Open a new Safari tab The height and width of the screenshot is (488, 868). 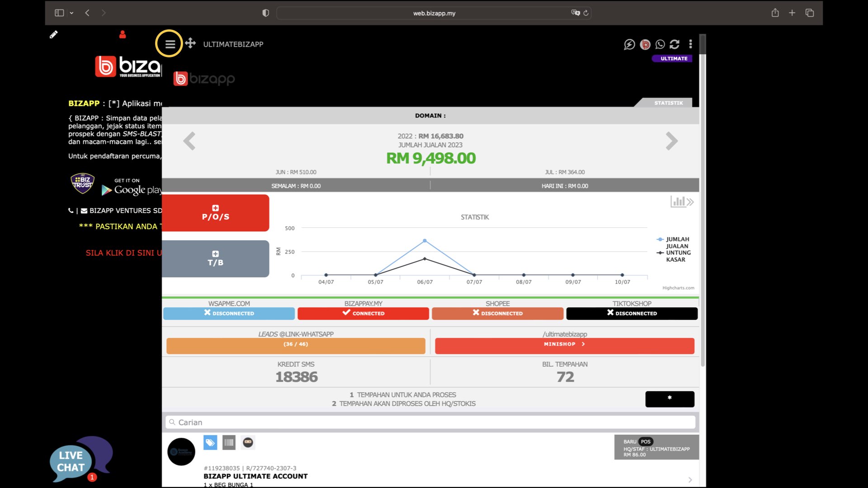(792, 13)
